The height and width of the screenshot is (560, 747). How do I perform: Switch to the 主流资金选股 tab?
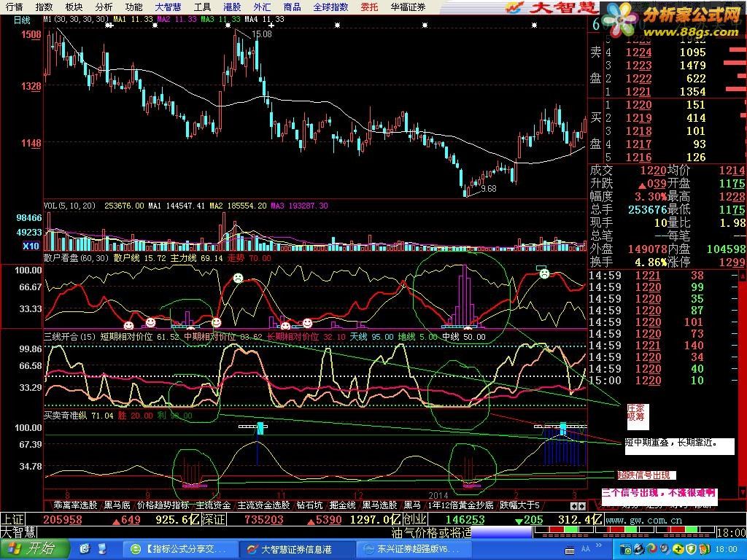(x=263, y=505)
